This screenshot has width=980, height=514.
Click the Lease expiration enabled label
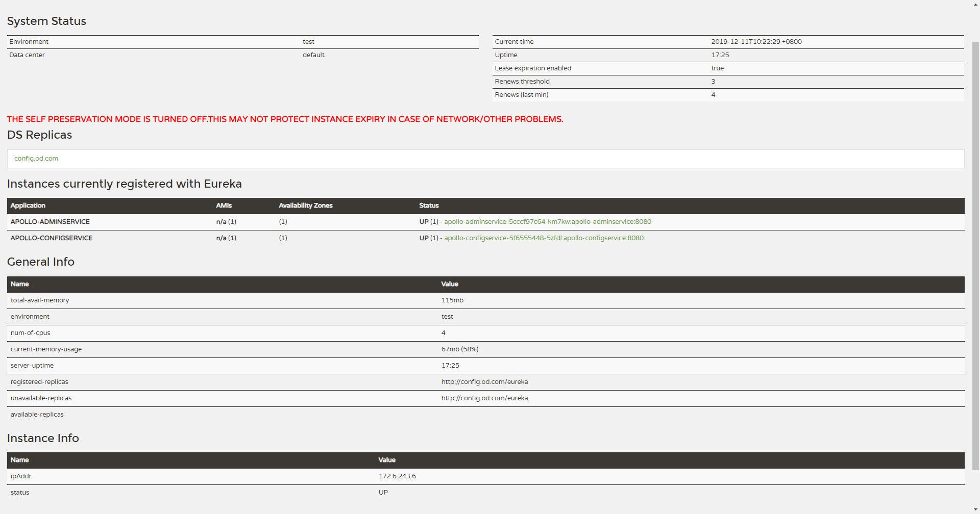coord(533,68)
